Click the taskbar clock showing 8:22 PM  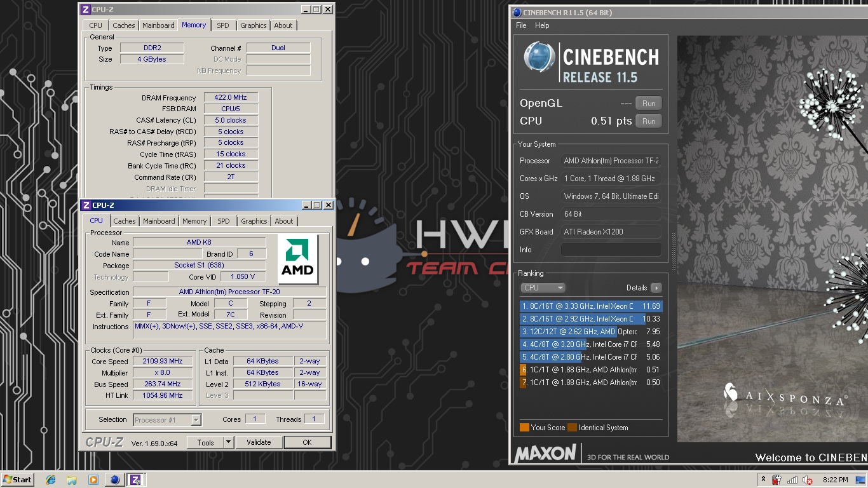click(x=835, y=480)
